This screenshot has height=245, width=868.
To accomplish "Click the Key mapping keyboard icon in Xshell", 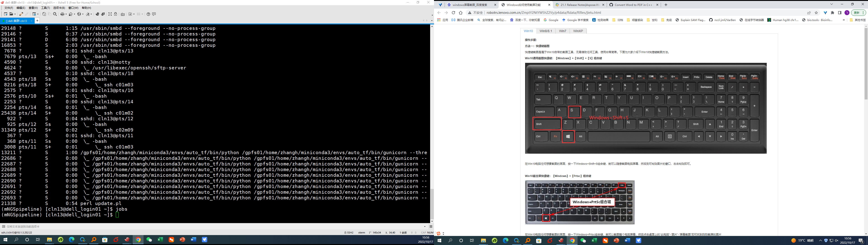I will click(x=123, y=14).
